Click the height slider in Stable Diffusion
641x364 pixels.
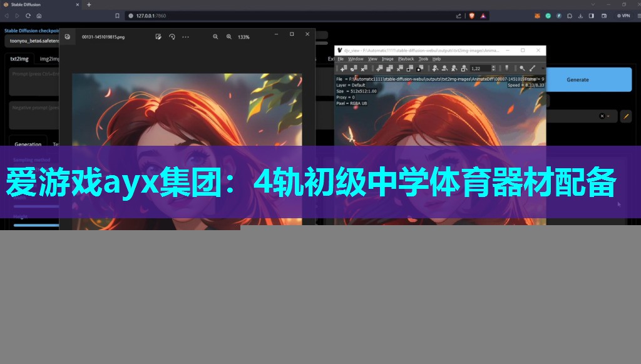click(x=36, y=225)
